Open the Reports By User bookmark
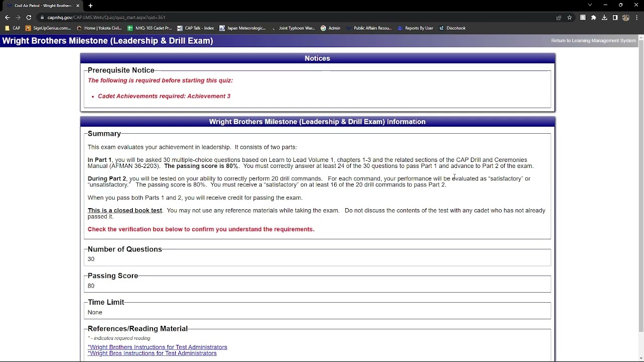This screenshot has width=644, height=362. [x=415, y=28]
